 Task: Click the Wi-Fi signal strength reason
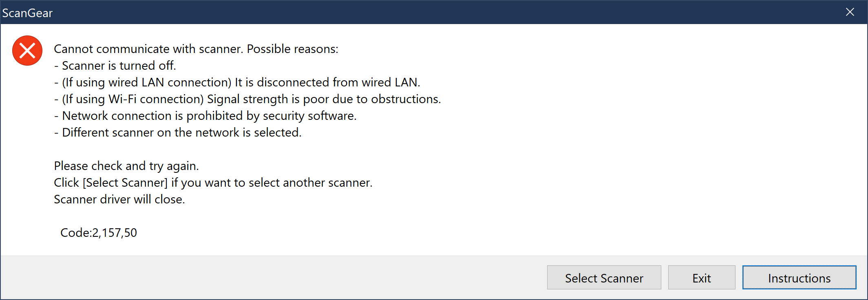247,99
